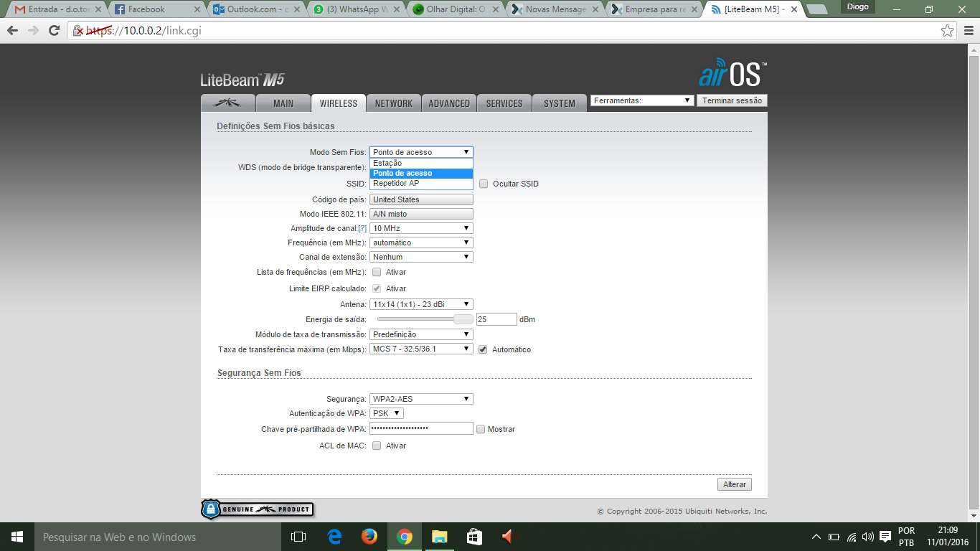The height and width of the screenshot is (551, 980).
Task: Click the red speaker taskbar icon
Action: [509, 537]
